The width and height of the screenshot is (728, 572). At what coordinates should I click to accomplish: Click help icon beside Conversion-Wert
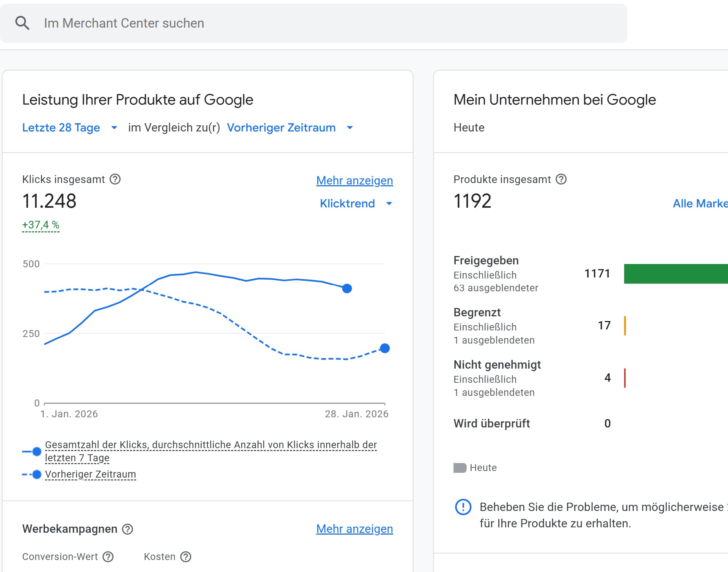tap(108, 557)
